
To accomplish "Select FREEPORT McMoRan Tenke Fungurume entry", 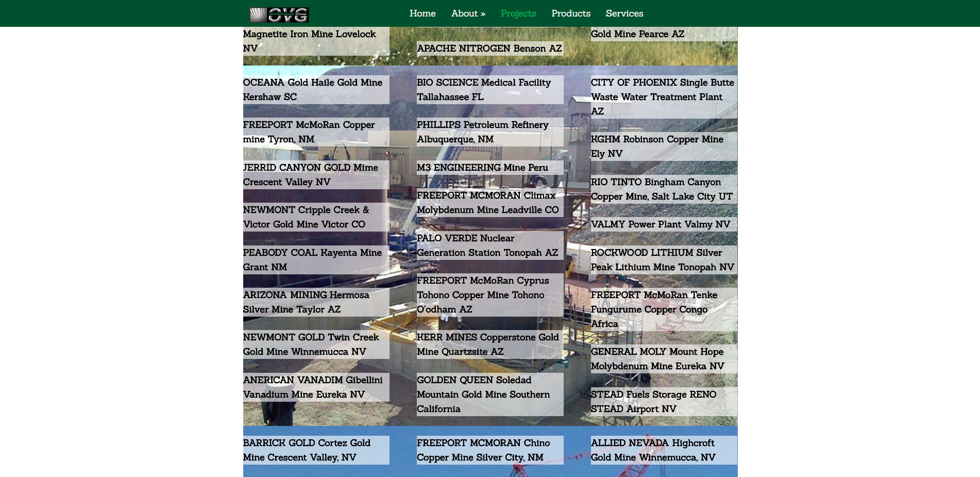I will click(x=664, y=309).
